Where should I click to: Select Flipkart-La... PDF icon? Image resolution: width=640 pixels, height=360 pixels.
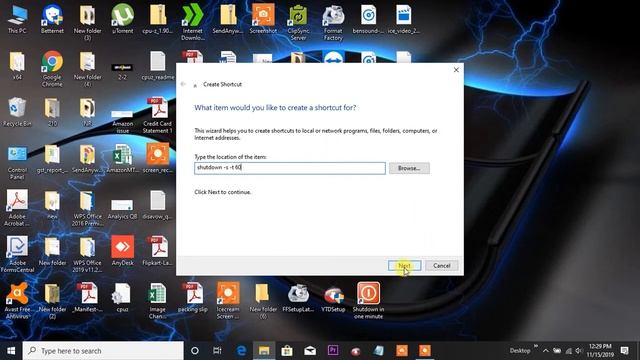coord(158,251)
